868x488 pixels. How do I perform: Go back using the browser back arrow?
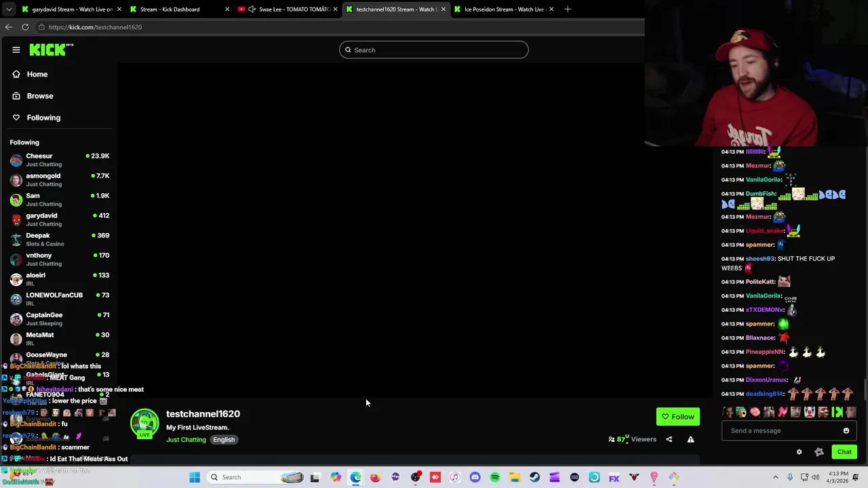click(9, 27)
